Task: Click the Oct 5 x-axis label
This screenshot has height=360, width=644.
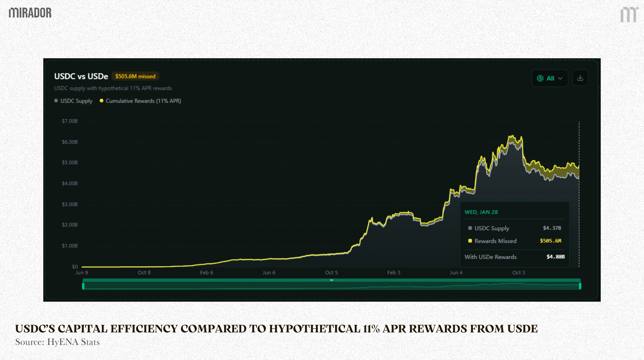Action: click(331, 273)
